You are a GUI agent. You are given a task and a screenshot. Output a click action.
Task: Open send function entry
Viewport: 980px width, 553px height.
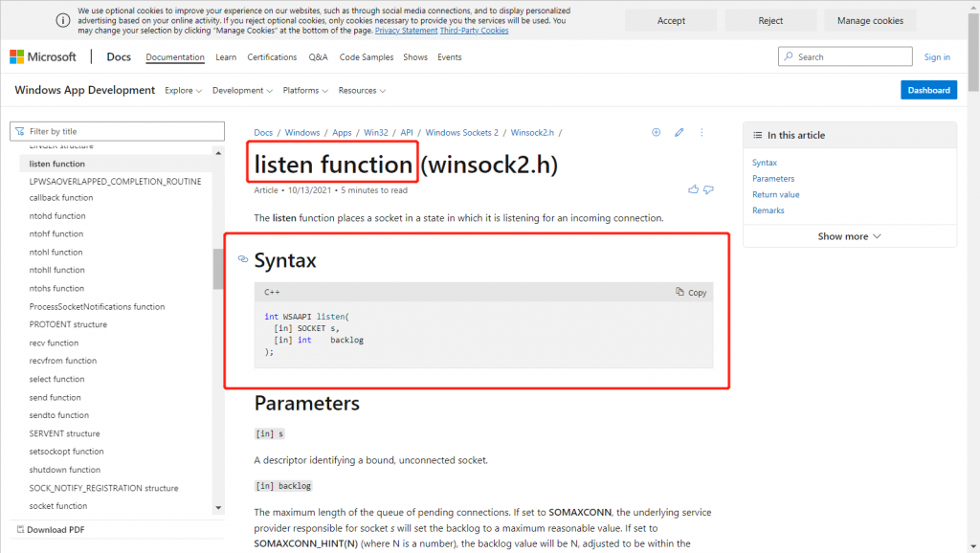[55, 397]
